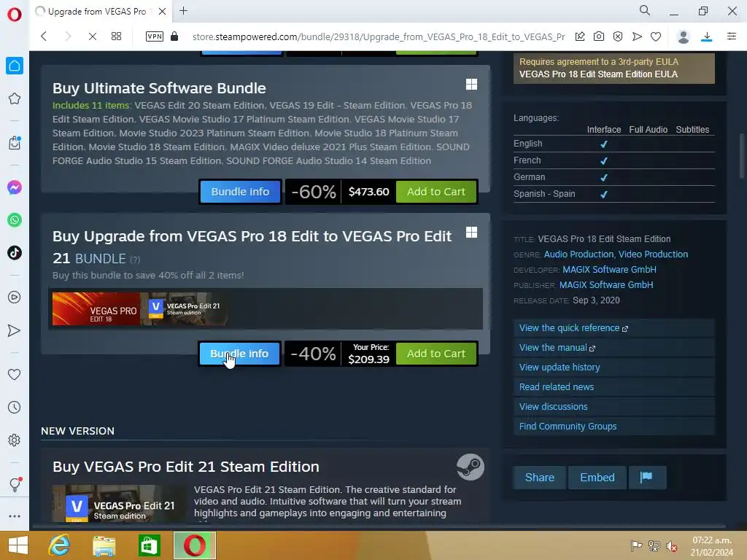
Task: Click the Windows Start button
Action: pos(18,545)
